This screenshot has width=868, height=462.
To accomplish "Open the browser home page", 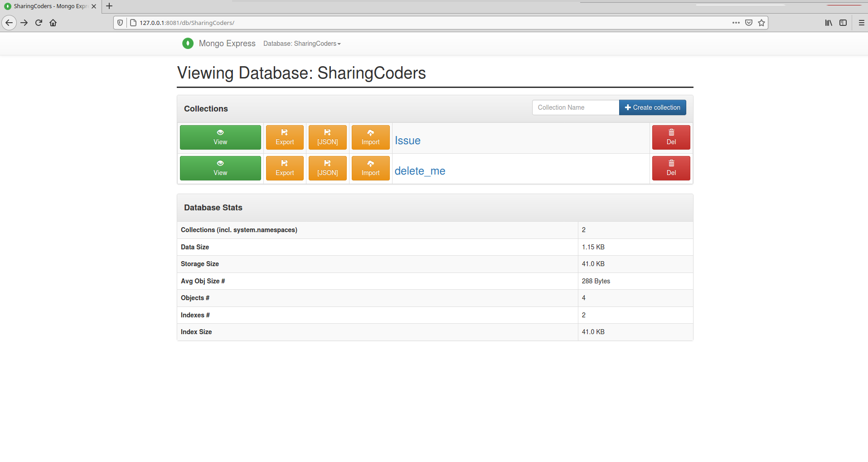I will pos(53,23).
